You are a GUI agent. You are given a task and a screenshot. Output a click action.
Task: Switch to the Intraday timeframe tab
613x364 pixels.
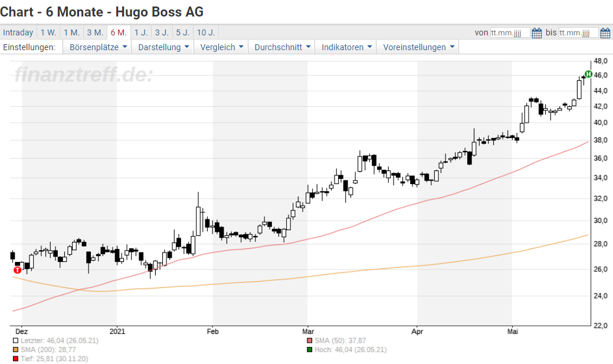tap(18, 32)
